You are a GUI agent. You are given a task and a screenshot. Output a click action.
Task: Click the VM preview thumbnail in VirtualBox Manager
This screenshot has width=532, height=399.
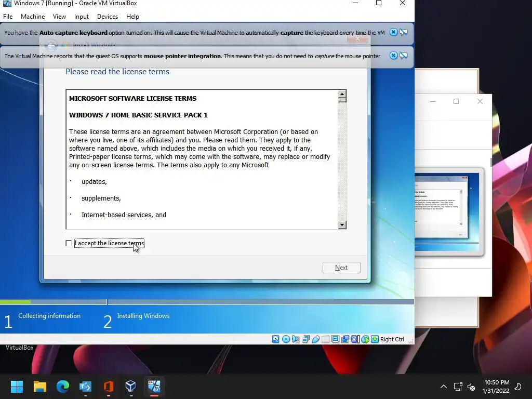[448, 212]
